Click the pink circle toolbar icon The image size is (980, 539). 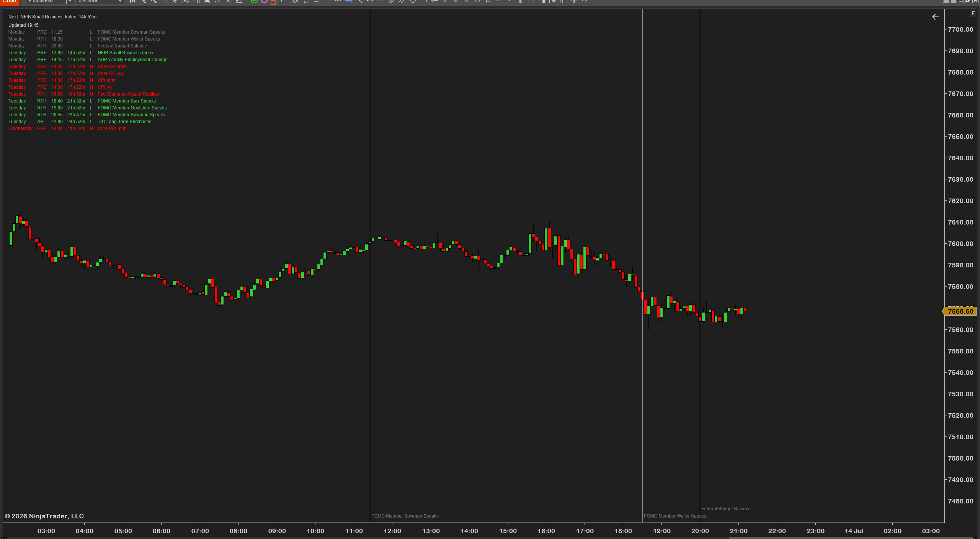[264, 2]
